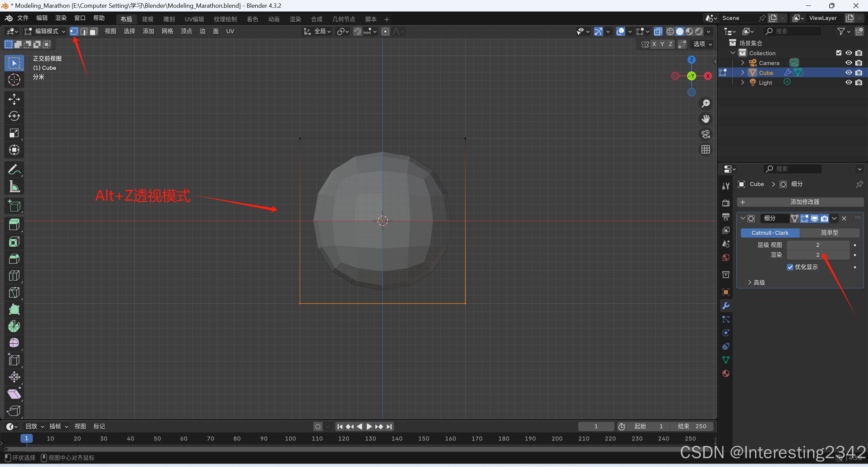Open the Material properties tab
Viewport: 868px width, 467px height.
726,373
